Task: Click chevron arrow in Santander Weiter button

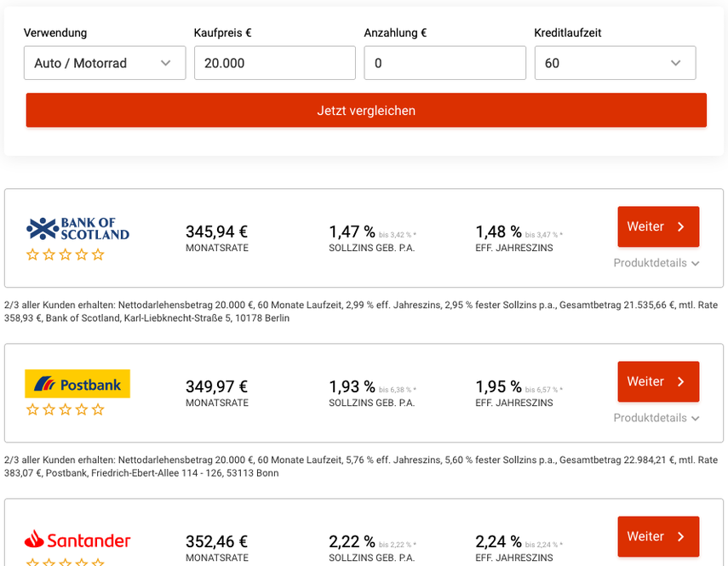Action: point(680,536)
